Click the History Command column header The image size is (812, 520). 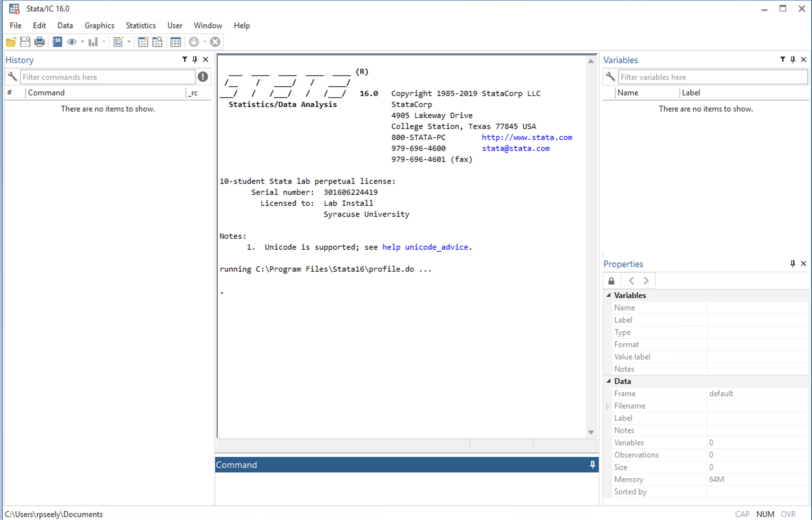click(106, 93)
